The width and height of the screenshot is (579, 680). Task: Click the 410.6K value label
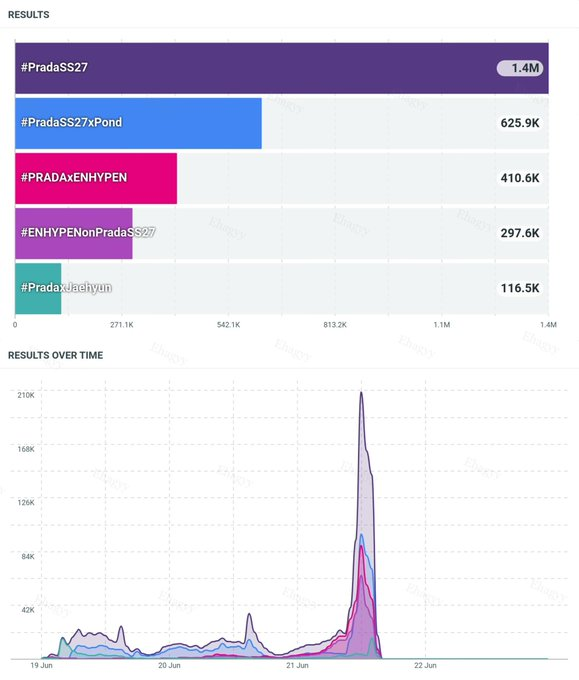[x=520, y=178]
